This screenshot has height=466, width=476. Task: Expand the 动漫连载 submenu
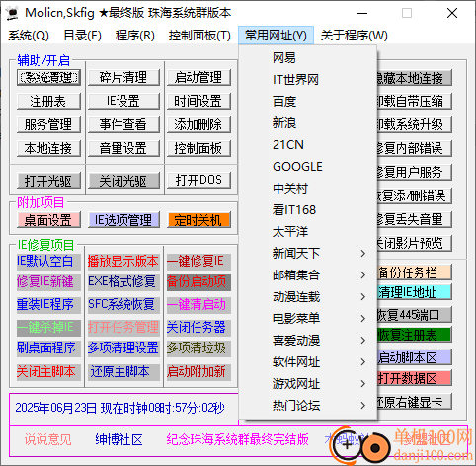pos(308,297)
